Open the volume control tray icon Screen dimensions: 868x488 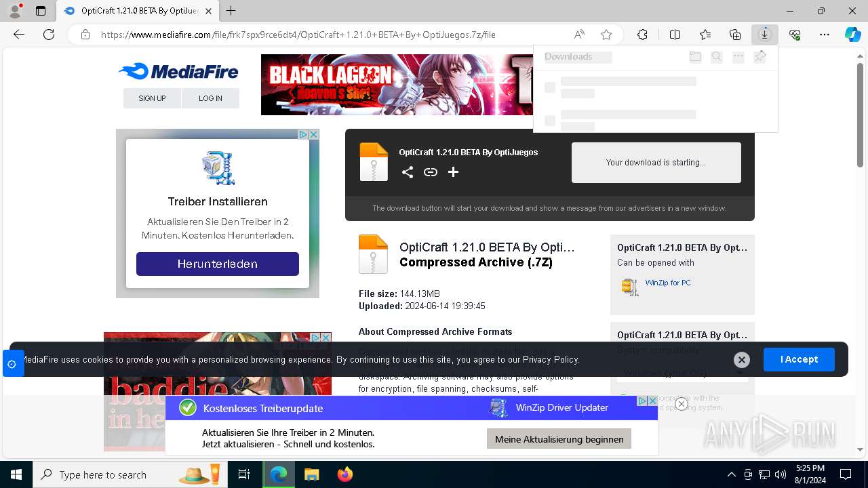(x=781, y=474)
